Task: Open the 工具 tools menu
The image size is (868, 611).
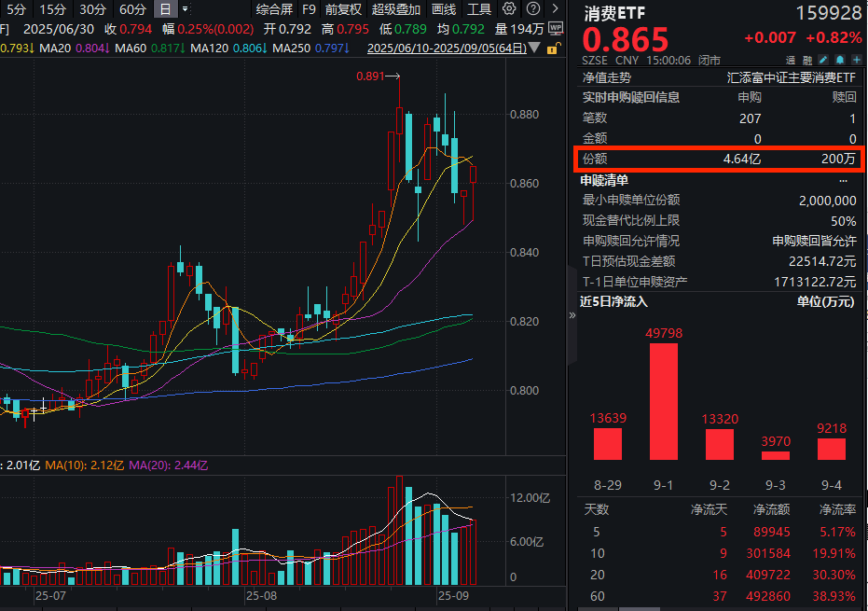Action: pyautogui.click(x=479, y=8)
